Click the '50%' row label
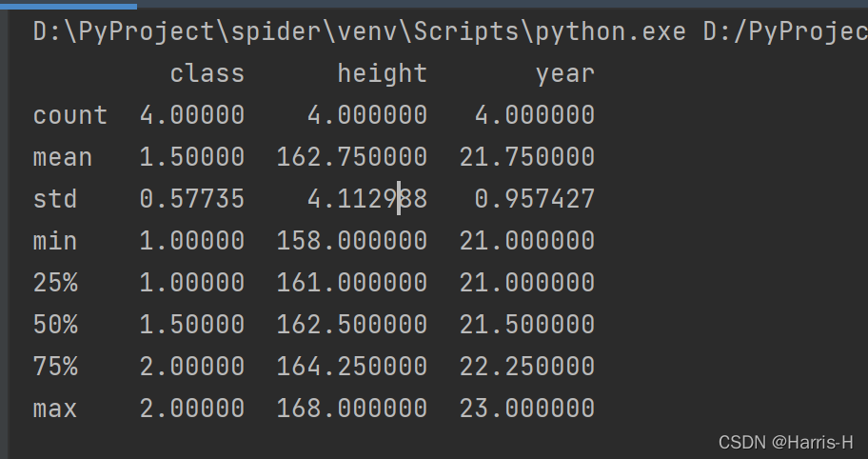 coord(55,324)
